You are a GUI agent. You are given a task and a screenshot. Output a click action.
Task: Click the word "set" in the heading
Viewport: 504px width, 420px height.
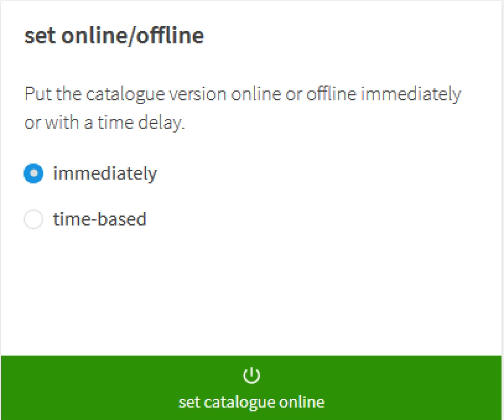40,36
